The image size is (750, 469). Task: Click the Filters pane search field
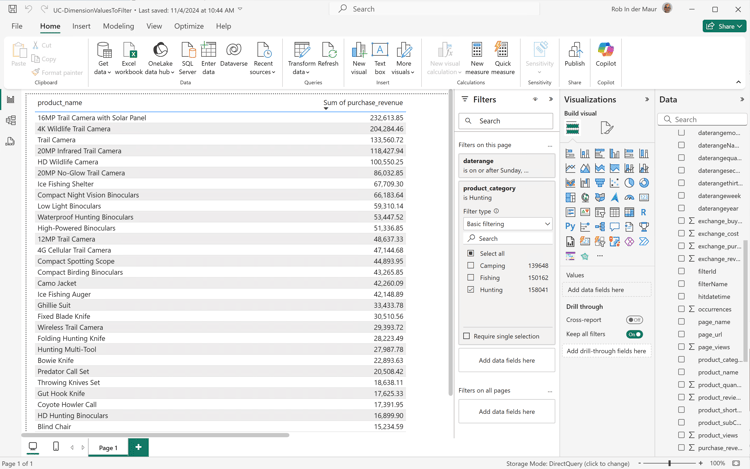(x=507, y=121)
